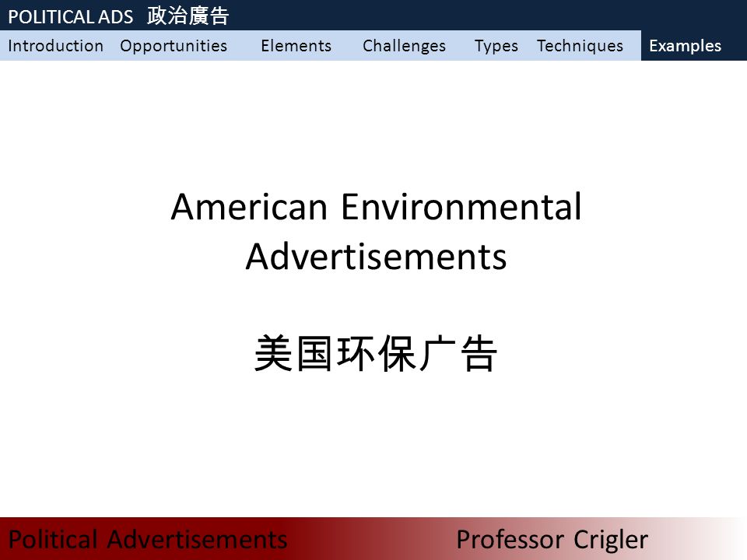This screenshot has height=560, width=747.
Task: Select the Elements navigation tab
Action: (296, 46)
